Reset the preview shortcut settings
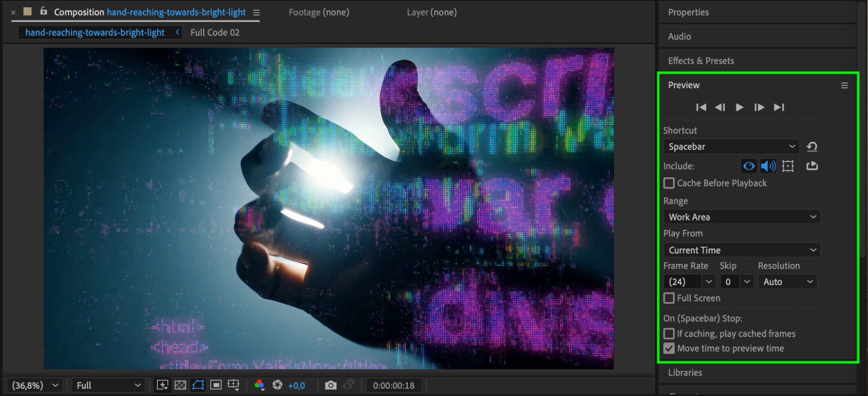 tap(812, 146)
